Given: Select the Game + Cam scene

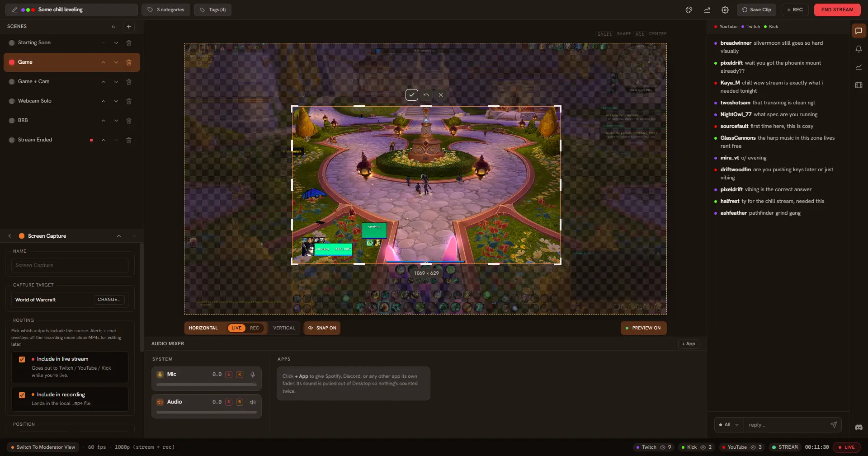Looking at the screenshot, I should click(71, 82).
